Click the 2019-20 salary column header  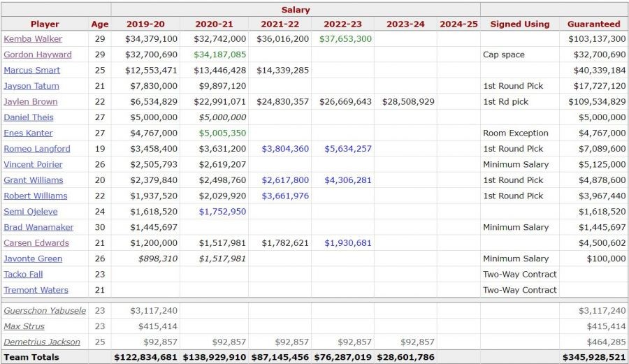point(145,24)
